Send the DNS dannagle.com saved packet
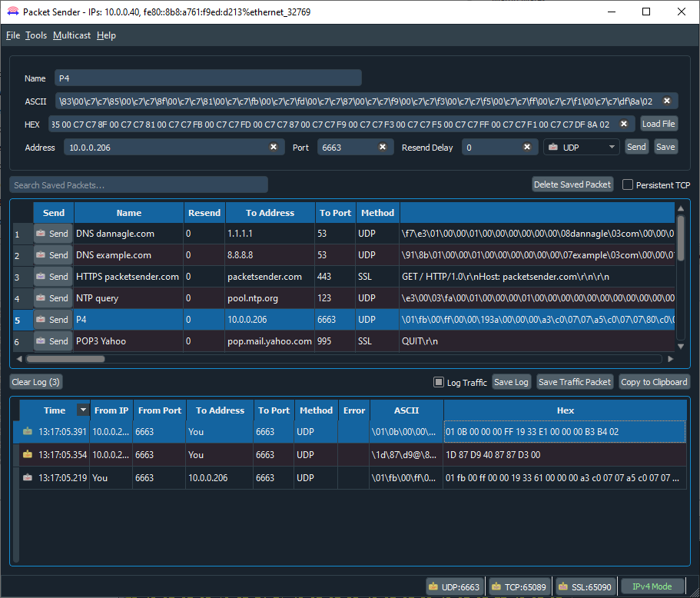 click(x=53, y=234)
